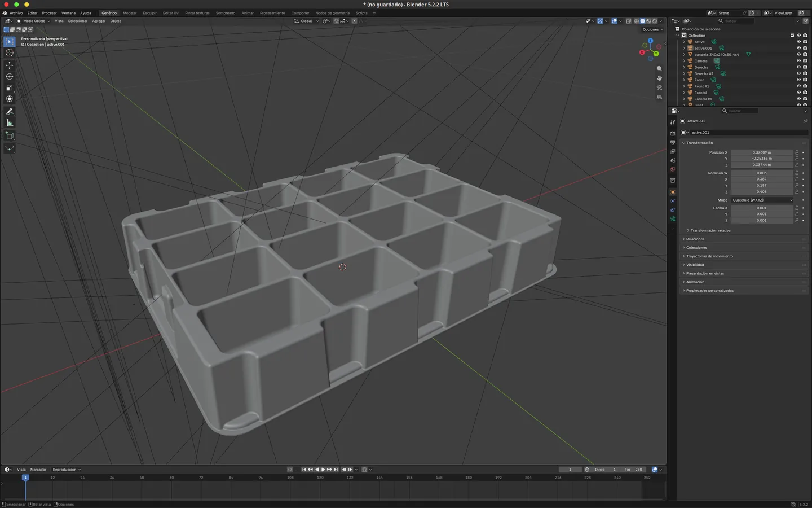Viewport: 812px width, 508px height.
Task: Expand the Transformación relativa panel
Action: pyautogui.click(x=710, y=230)
